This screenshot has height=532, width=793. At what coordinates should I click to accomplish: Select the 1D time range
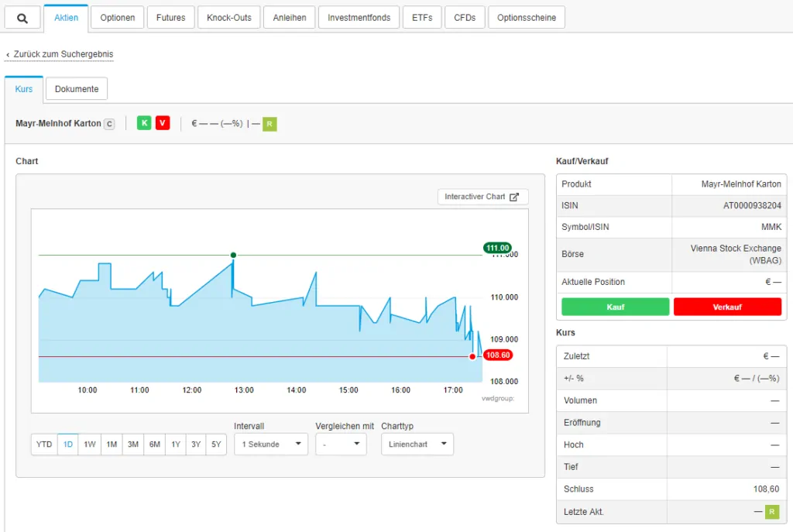(x=68, y=444)
